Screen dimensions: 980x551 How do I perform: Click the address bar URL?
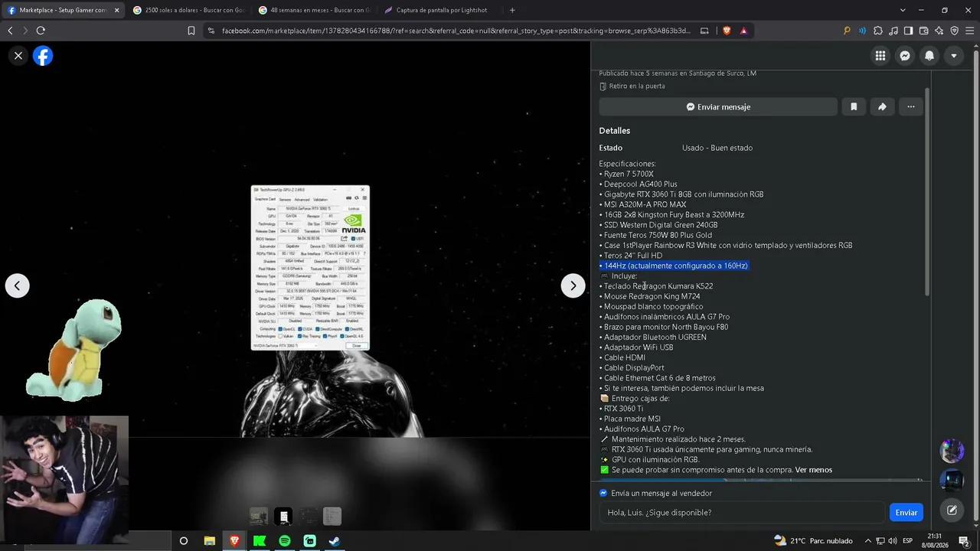coord(456,31)
